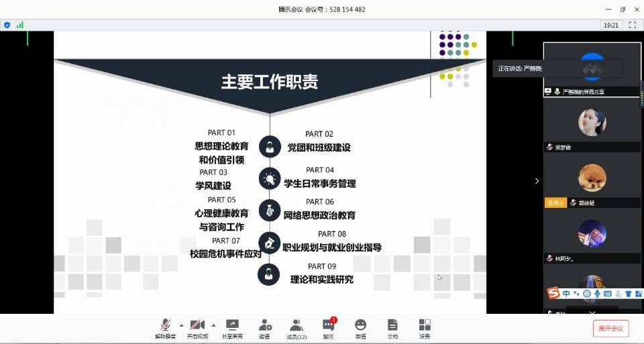
Task: Click the blue security shield icon
Action: pos(7,25)
